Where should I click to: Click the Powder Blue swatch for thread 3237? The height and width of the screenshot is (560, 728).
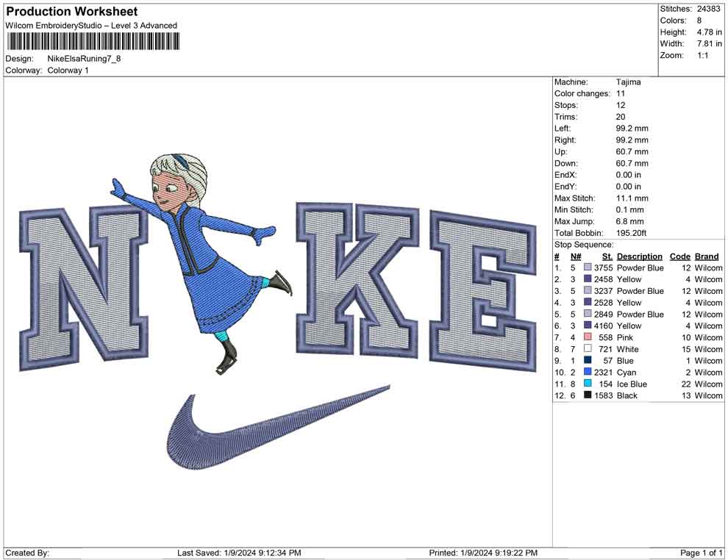[588, 290]
